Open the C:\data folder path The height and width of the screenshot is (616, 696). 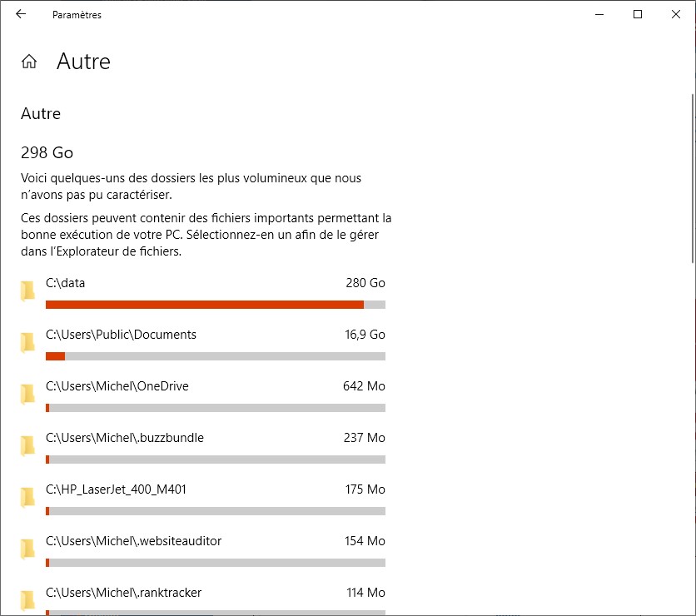66,283
